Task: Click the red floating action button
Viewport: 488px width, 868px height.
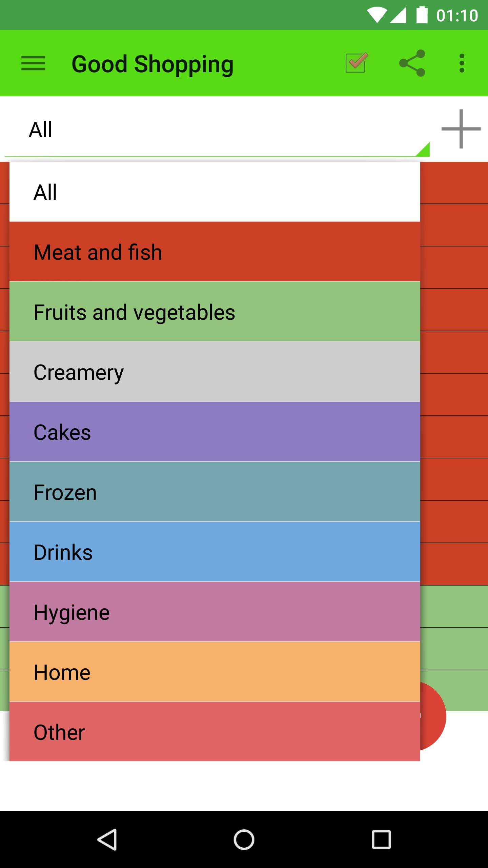Action: [x=434, y=716]
